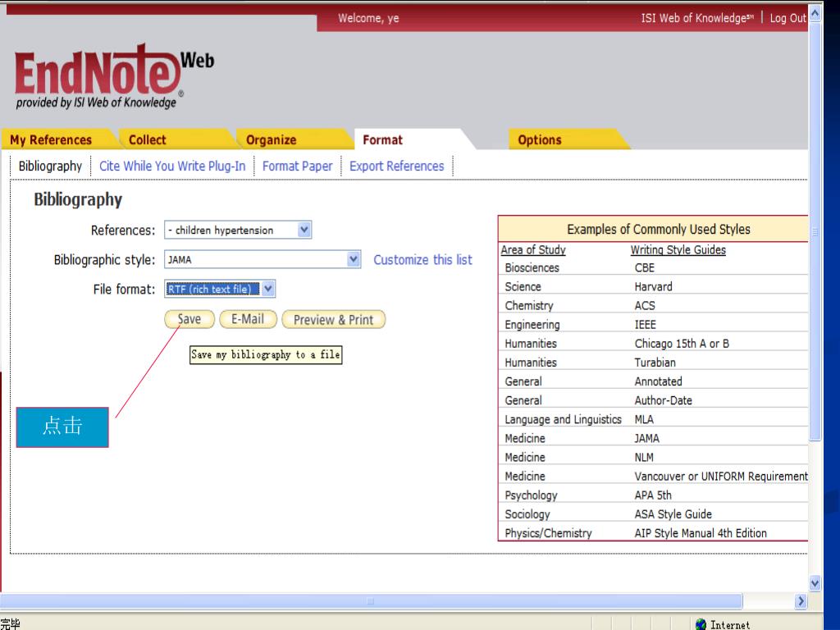Open the Format Paper link
Viewport: 840px width, 630px height.
click(297, 166)
